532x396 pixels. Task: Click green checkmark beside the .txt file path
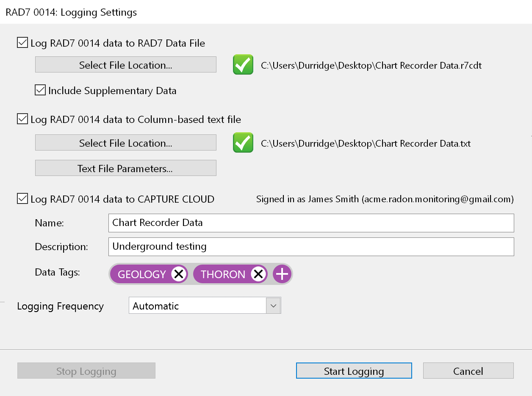(x=243, y=143)
